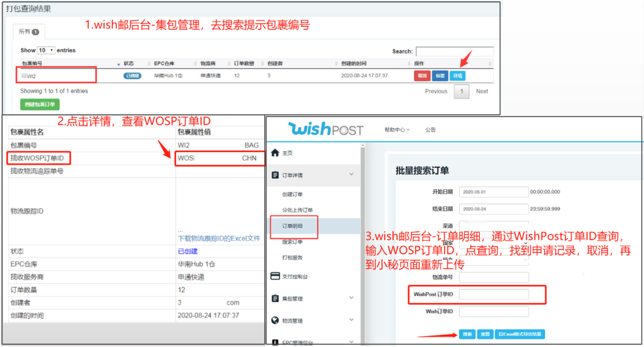Viewport: 644px width, 347px height.
Task: Open the 所有 tab in packing results
Action: (29, 32)
